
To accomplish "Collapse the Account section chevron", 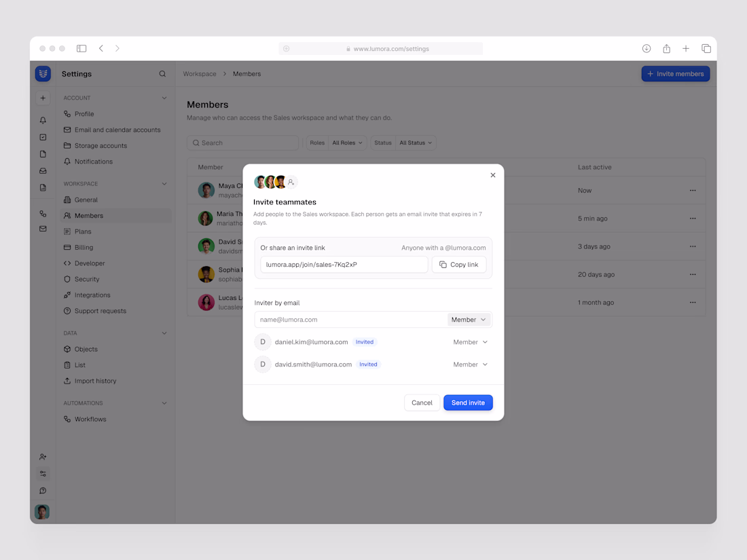I will pyautogui.click(x=164, y=98).
